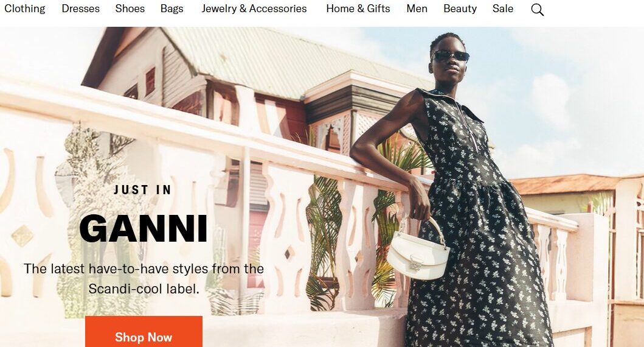Open the Clothing menu
The image size is (644, 347).
point(25,9)
